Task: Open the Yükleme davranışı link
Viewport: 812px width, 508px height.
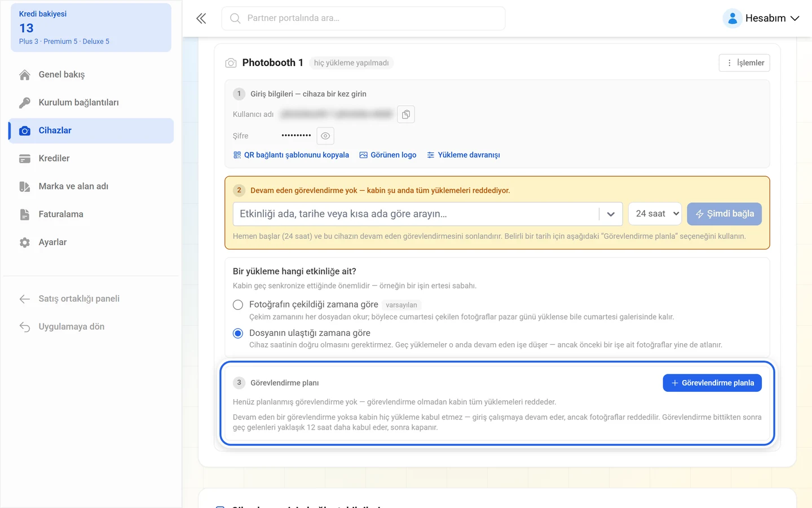Action: coord(464,155)
